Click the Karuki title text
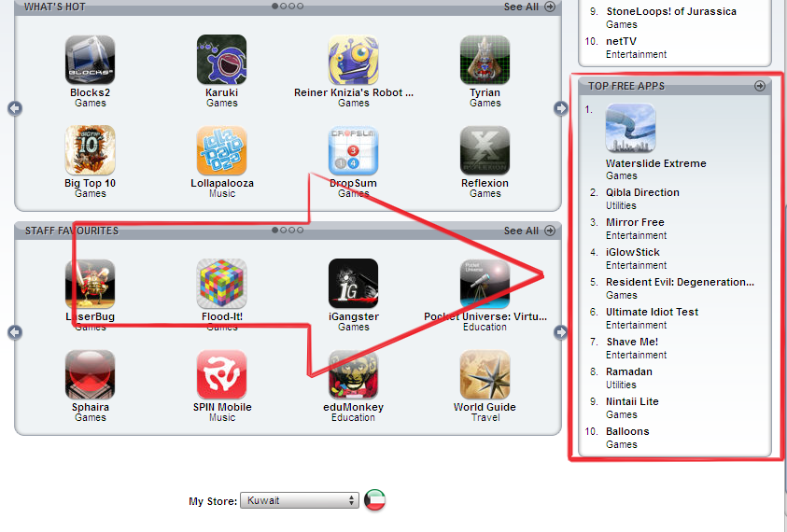 pos(222,92)
